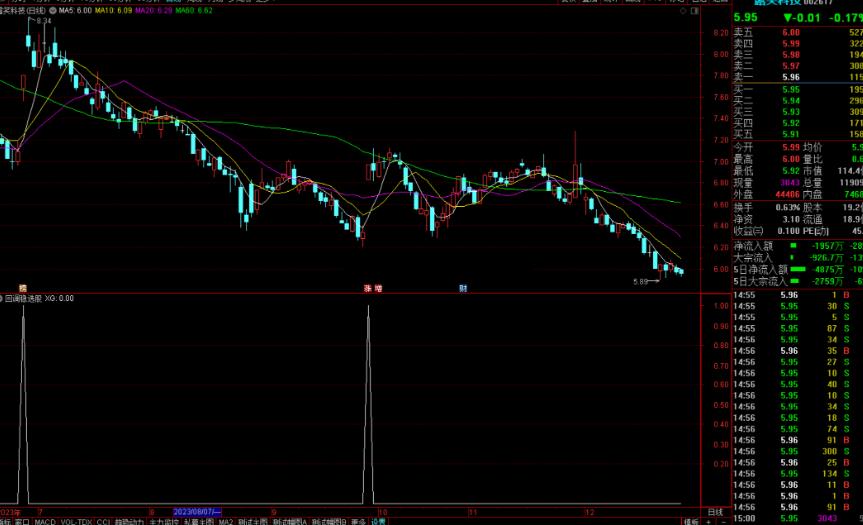Click the minus zoom-out button at bottom right
This screenshot has height=525, width=863.
pos(723,521)
